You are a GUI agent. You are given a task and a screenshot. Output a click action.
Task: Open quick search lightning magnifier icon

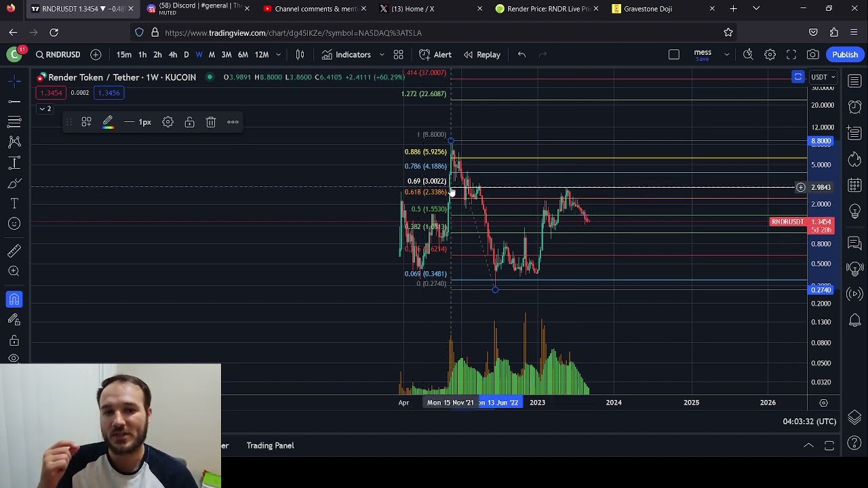[748, 54]
